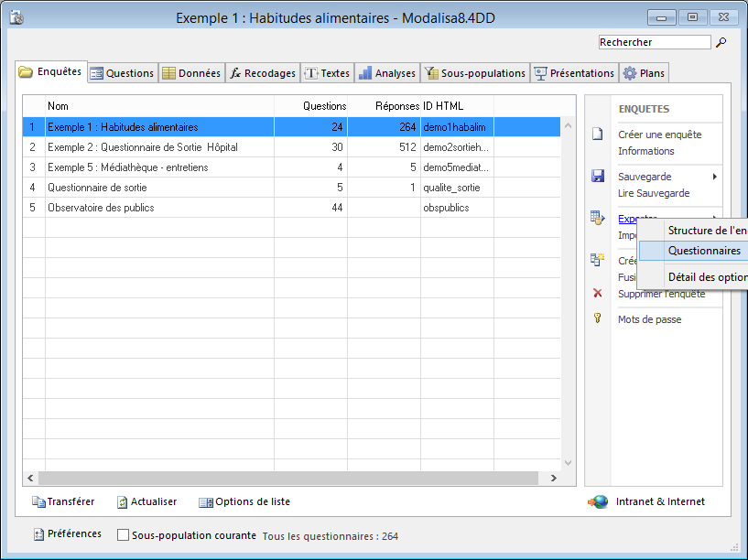The width and height of the screenshot is (748, 560).
Task: Click the Préférences icon
Action: 38,534
